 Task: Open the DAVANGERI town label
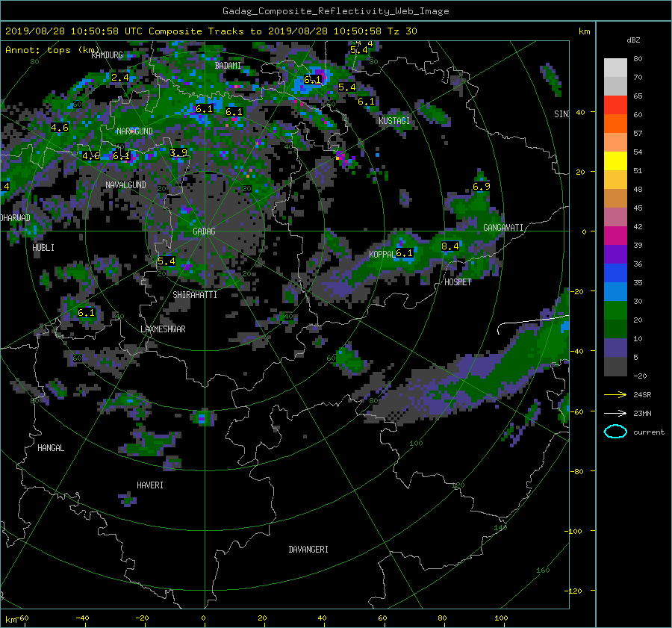[308, 550]
